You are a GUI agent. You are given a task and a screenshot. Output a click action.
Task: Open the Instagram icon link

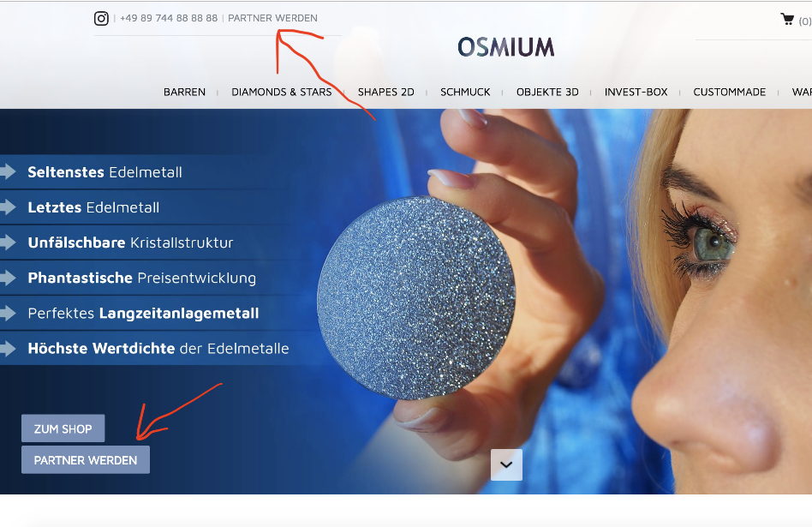(101, 19)
